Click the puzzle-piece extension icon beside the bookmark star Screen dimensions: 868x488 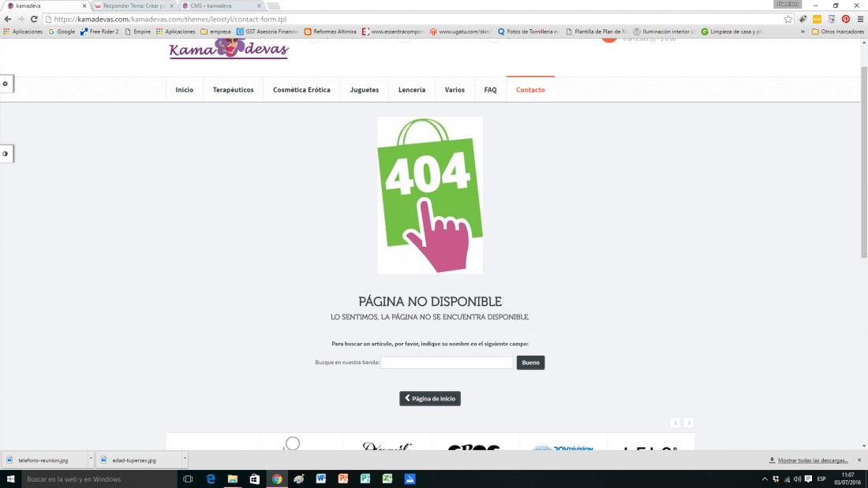803,19
